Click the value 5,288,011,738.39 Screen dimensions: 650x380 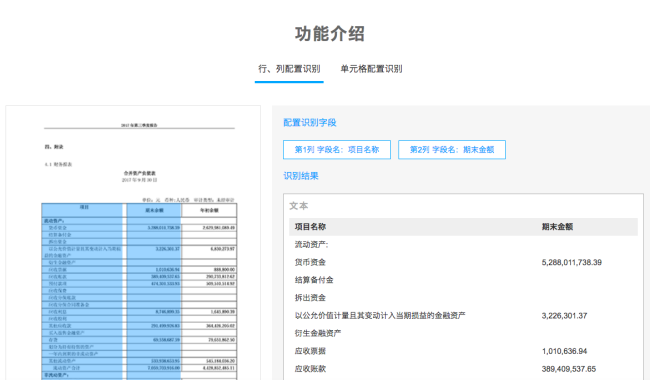pos(572,262)
